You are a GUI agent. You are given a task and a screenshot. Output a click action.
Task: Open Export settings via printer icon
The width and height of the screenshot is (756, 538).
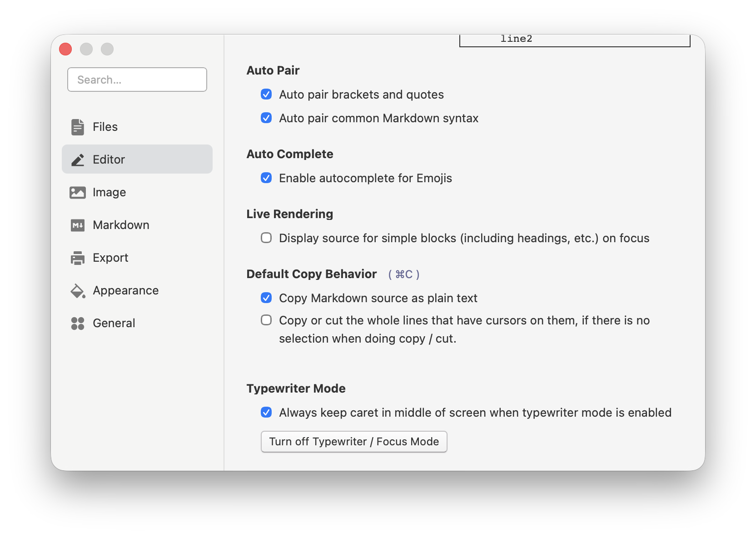[x=78, y=258]
